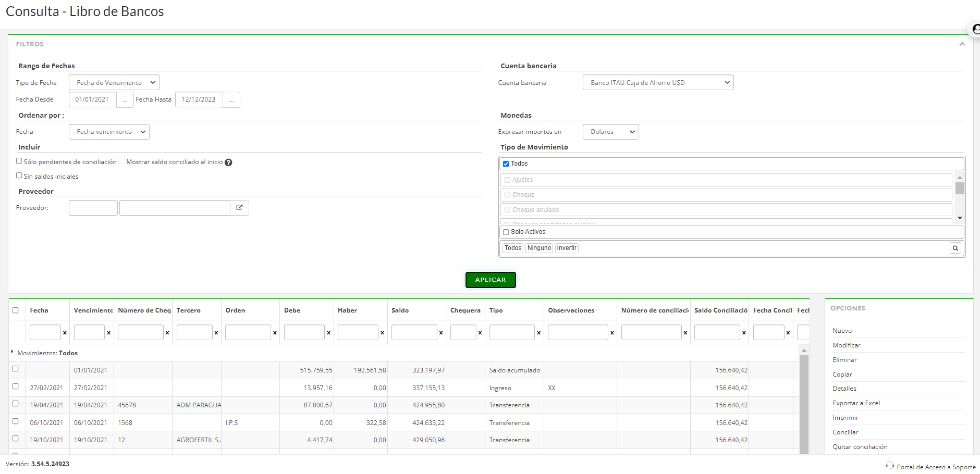
Task: Clear the Tercero column filter
Action: coord(216,333)
